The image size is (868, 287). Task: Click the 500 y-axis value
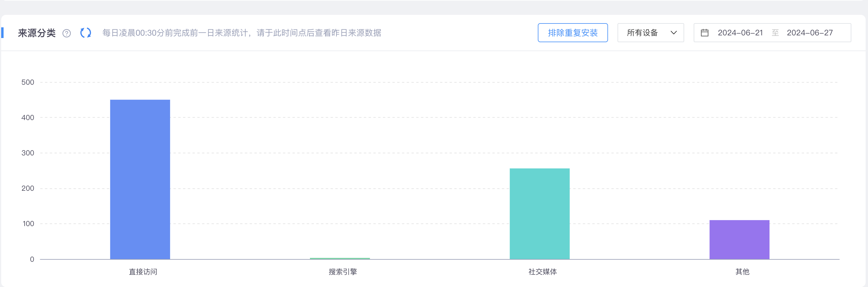coord(28,82)
